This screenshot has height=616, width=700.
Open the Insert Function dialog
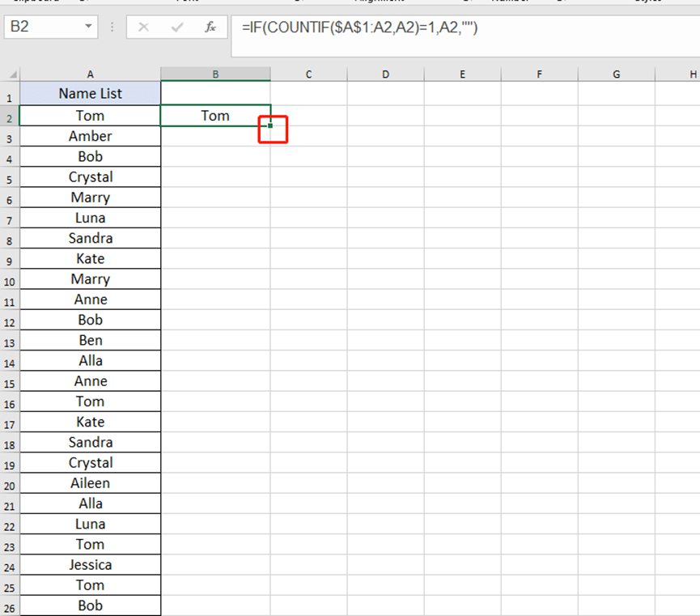pyautogui.click(x=210, y=27)
